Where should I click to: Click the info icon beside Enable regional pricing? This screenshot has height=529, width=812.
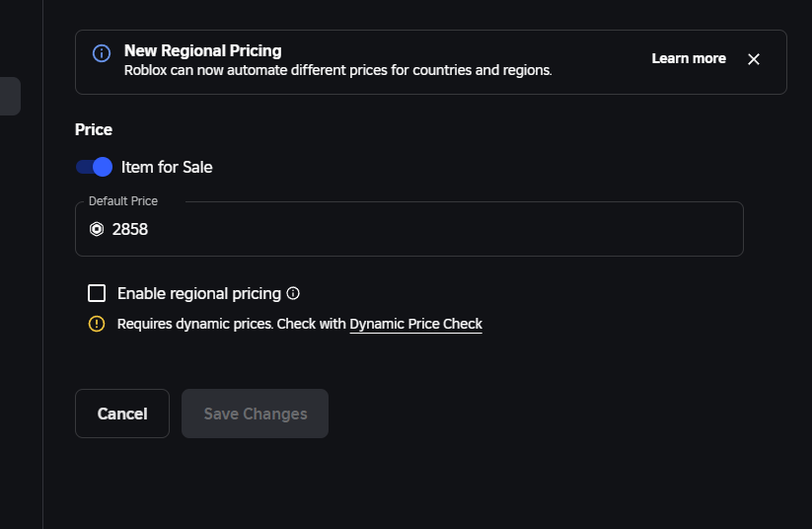point(293,293)
